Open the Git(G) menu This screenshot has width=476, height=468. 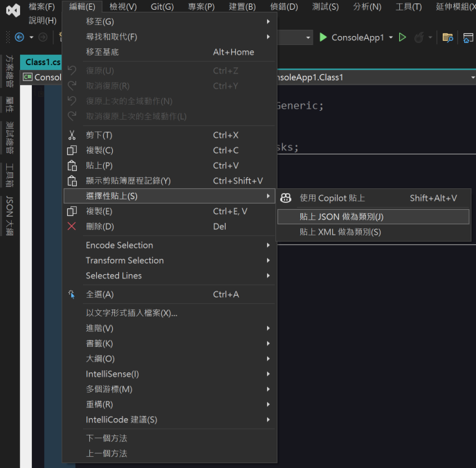pyautogui.click(x=162, y=6)
